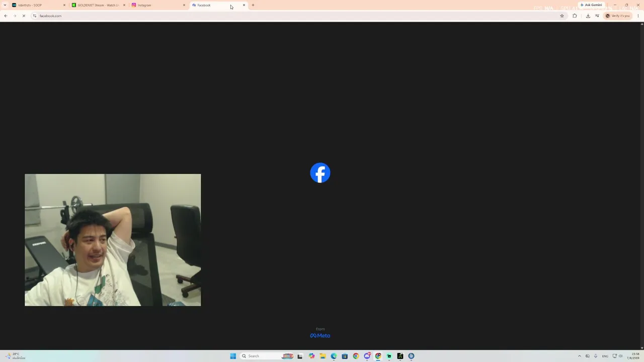The width and height of the screenshot is (644, 362).
Task: Open Task View from the taskbar
Action: 300,356
